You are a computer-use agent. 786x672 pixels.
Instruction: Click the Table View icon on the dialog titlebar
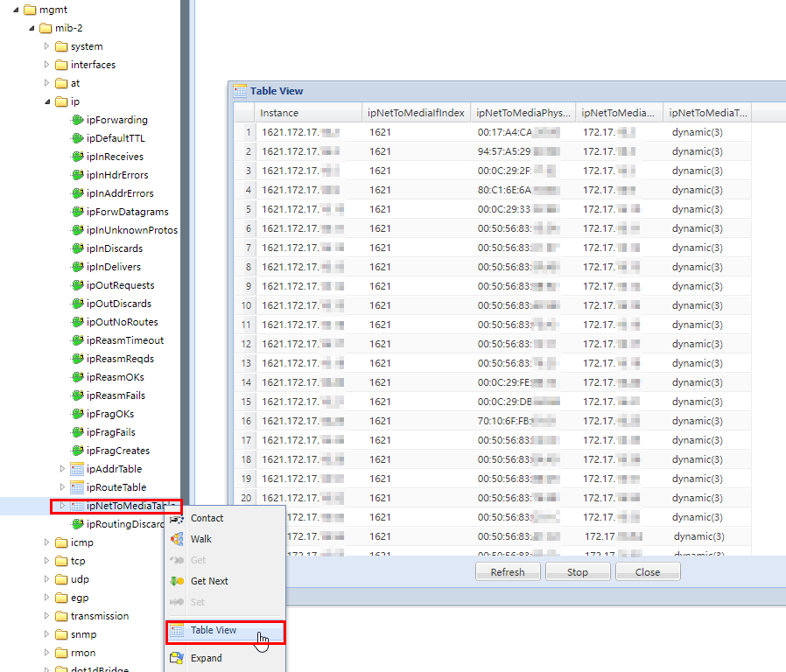pos(240,91)
